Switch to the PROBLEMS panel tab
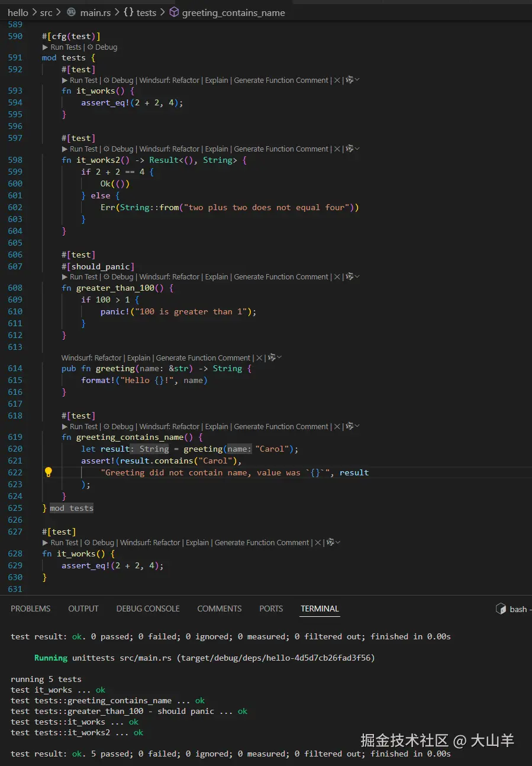Viewport: 532px width, 766px height. pos(30,609)
